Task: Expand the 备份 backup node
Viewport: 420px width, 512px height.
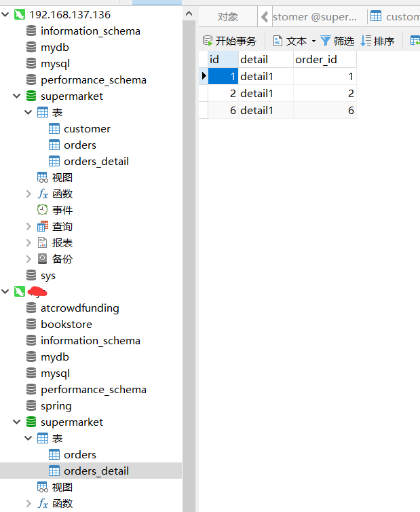Action: (x=28, y=259)
